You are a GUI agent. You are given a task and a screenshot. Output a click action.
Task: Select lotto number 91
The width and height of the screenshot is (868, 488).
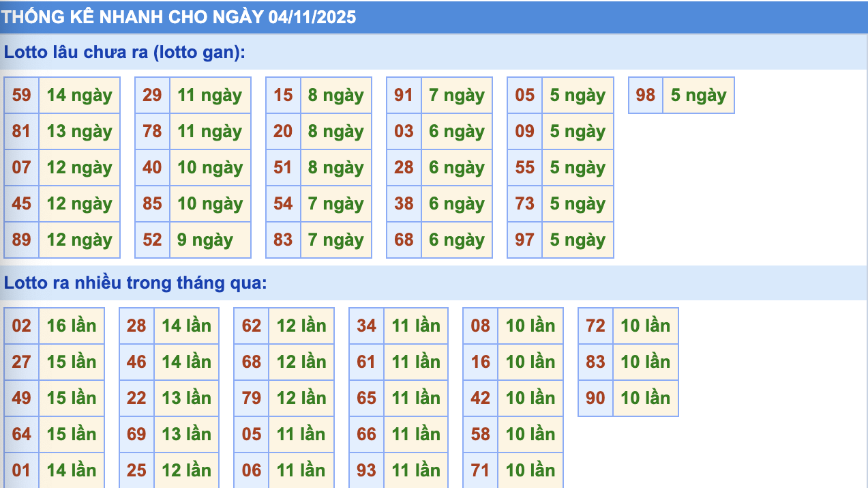click(404, 95)
